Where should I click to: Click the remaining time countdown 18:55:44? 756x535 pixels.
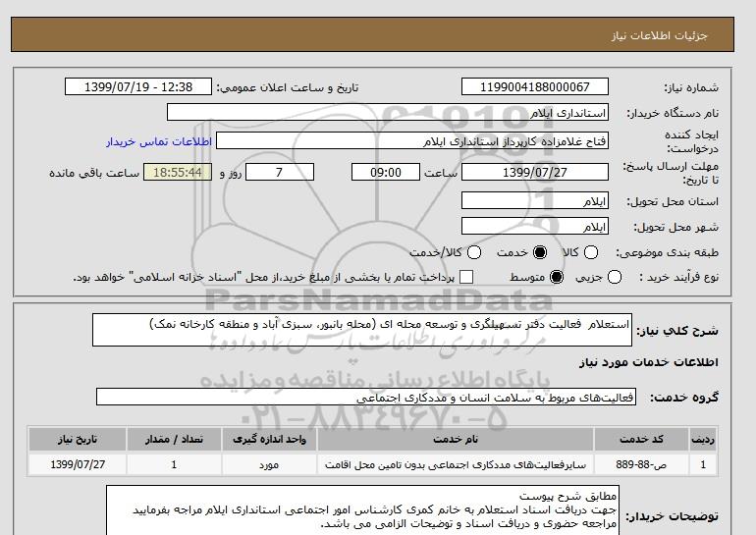(x=178, y=172)
